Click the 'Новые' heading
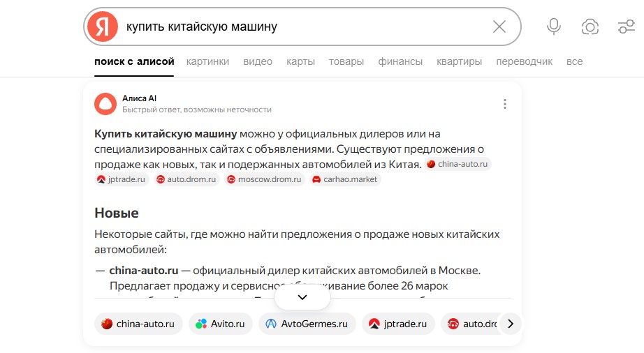 (x=117, y=213)
